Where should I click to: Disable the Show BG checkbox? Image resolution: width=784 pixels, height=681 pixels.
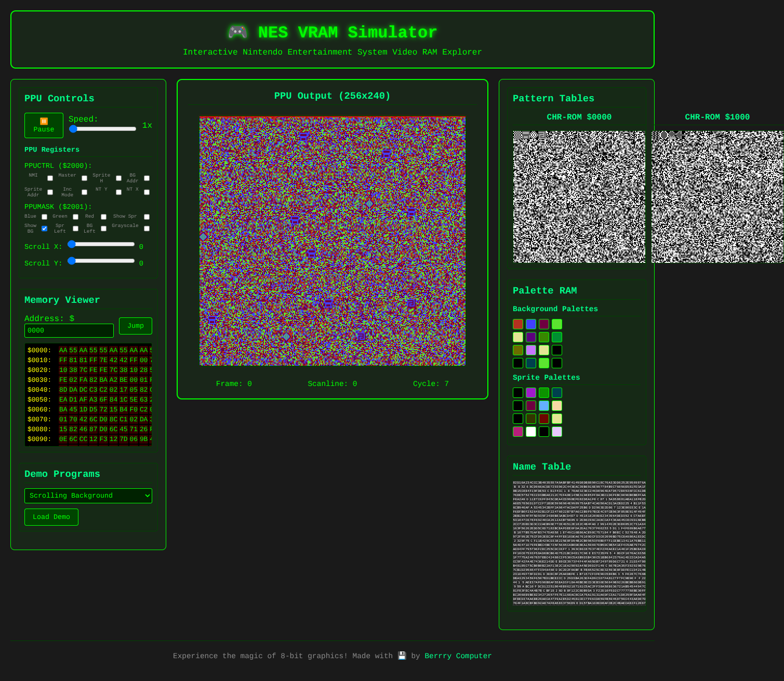(x=44, y=228)
